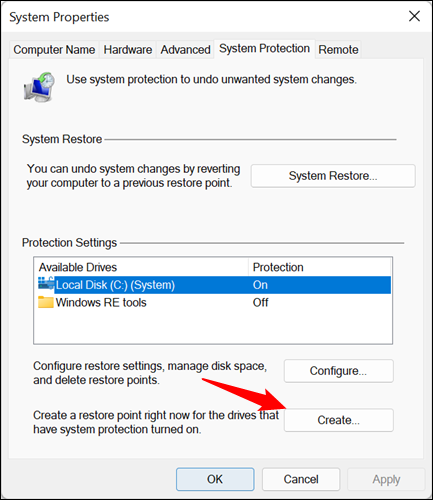Image resolution: width=433 pixels, height=500 pixels.
Task: Click the Configure button
Action: (x=339, y=371)
